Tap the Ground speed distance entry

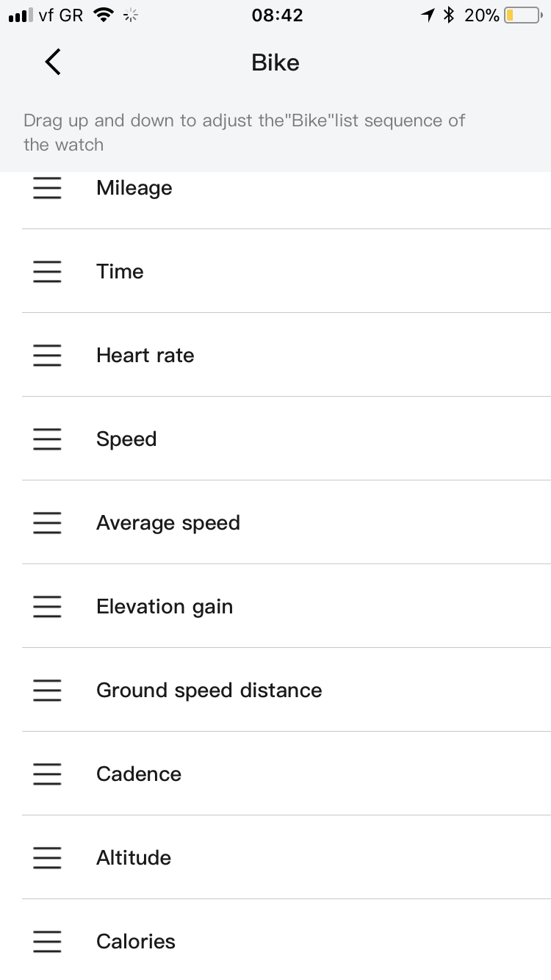209,691
